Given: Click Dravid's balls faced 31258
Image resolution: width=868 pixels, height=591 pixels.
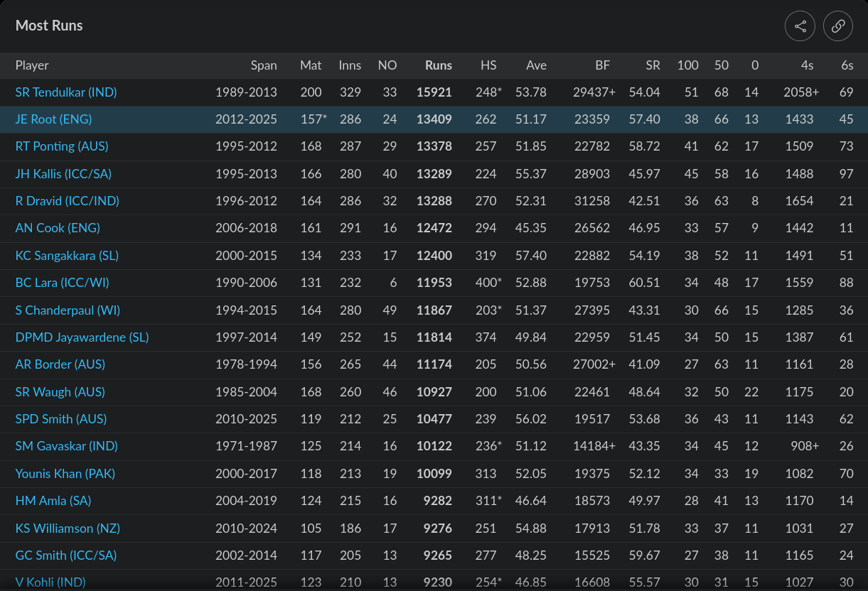Looking at the screenshot, I should (x=592, y=201).
